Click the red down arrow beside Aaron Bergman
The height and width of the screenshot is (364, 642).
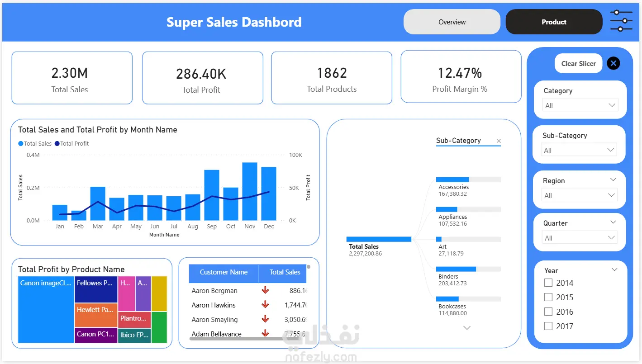[x=265, y=290]
